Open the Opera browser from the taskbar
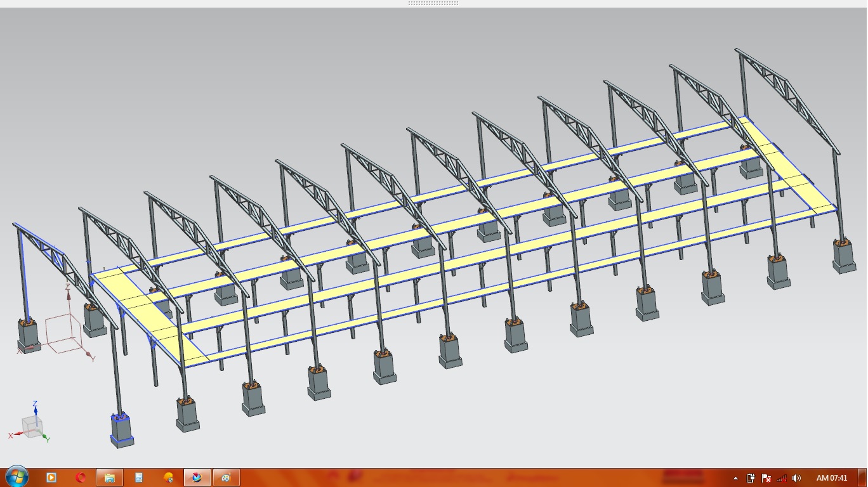 click(x=81, y=477)
